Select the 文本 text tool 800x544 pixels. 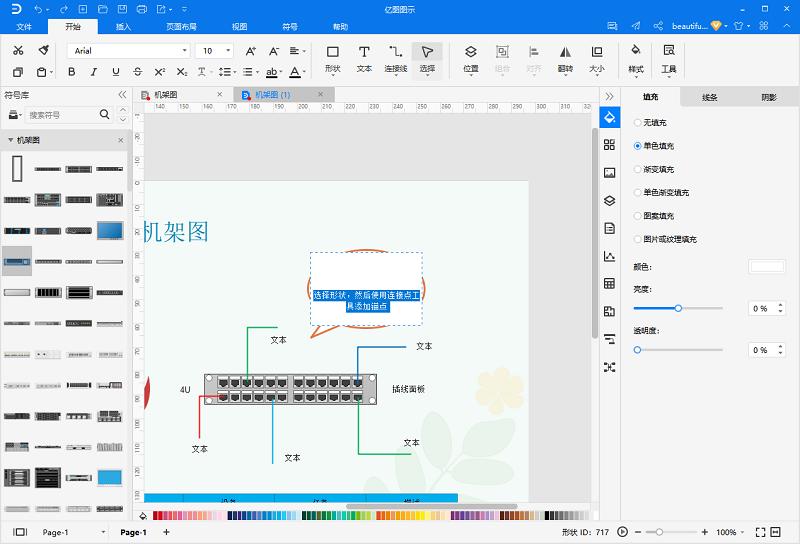pyautogui.click(x=364, y=58)
